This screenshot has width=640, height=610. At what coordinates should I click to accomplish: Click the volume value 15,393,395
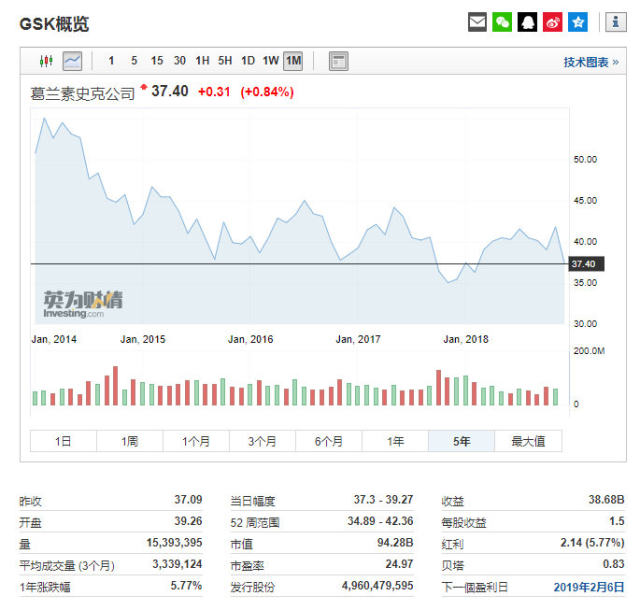tap(174, 543)
